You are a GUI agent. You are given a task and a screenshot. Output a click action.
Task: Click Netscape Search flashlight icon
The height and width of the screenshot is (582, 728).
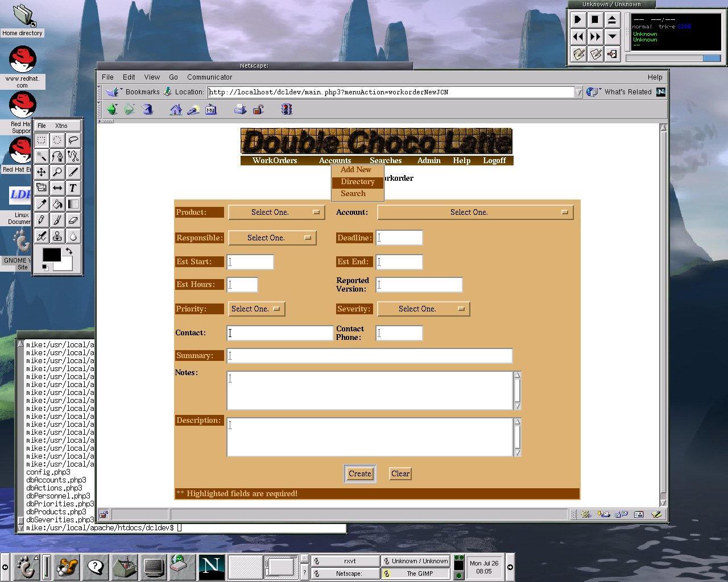193,109
